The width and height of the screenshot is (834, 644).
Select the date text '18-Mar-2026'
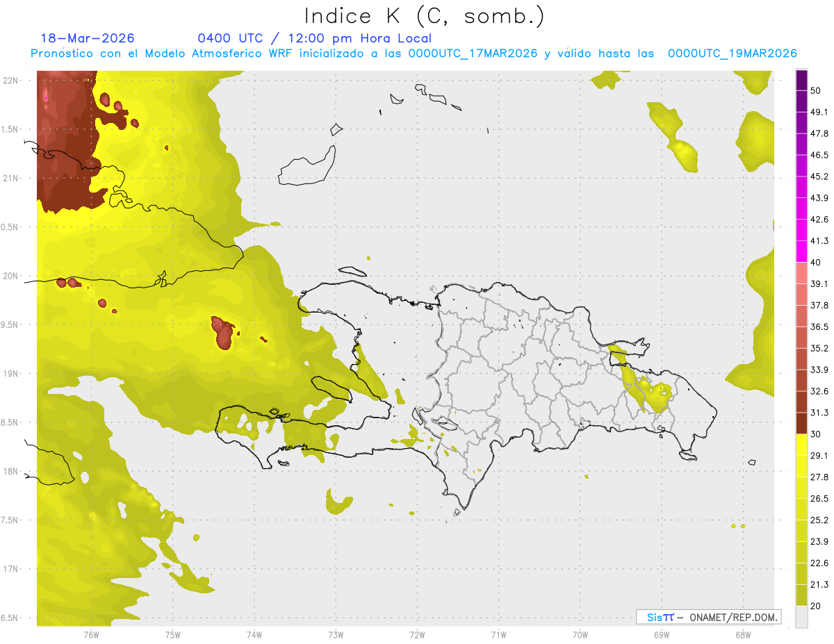click(88, 38)
